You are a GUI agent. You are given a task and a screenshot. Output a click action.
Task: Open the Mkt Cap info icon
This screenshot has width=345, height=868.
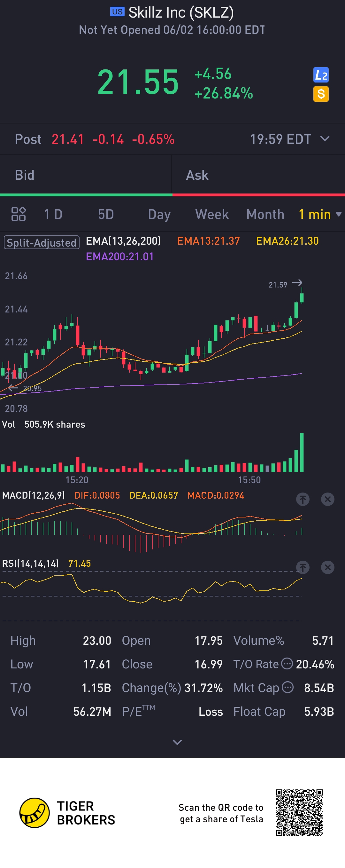pos(287,687)
